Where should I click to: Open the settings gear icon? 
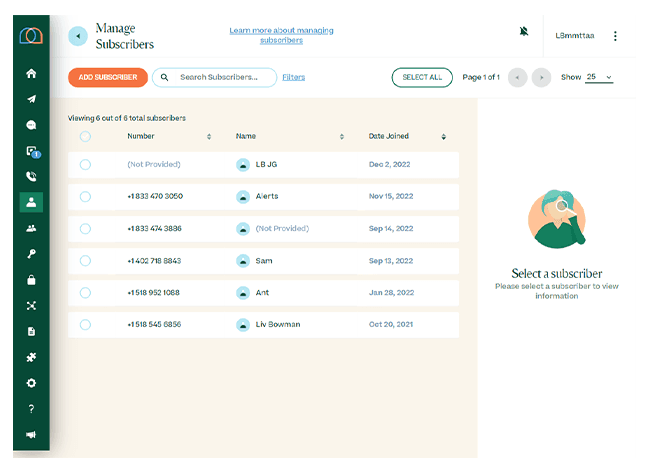[x=31, y=383]
